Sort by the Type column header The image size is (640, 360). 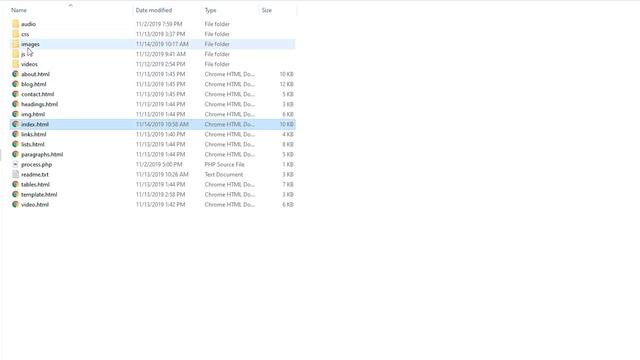tap(211, 10)
